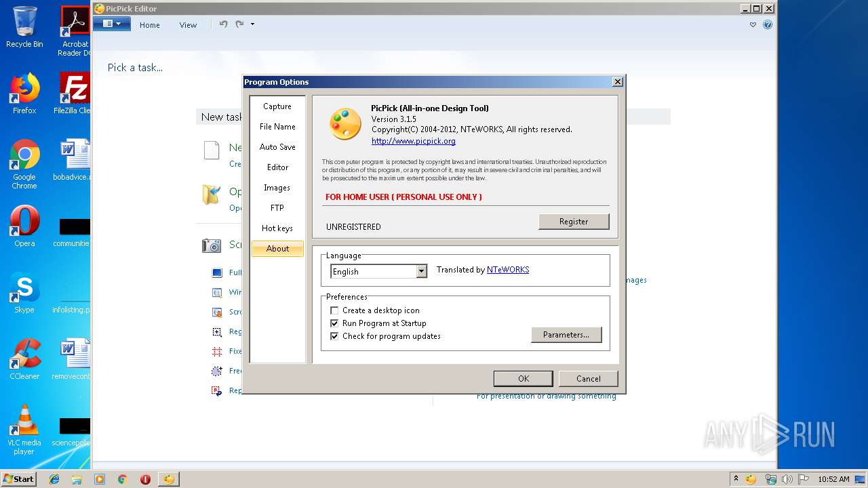Expand the quick access toolbar customize arrow
Viewport: 868px width, 488px height.
[252, 24]
